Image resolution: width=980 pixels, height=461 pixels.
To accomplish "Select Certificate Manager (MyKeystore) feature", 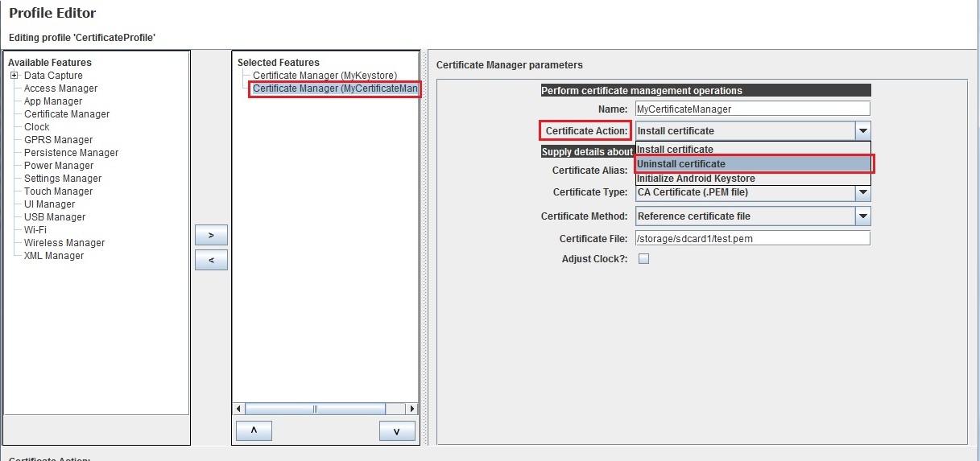I will coord(325,76).
